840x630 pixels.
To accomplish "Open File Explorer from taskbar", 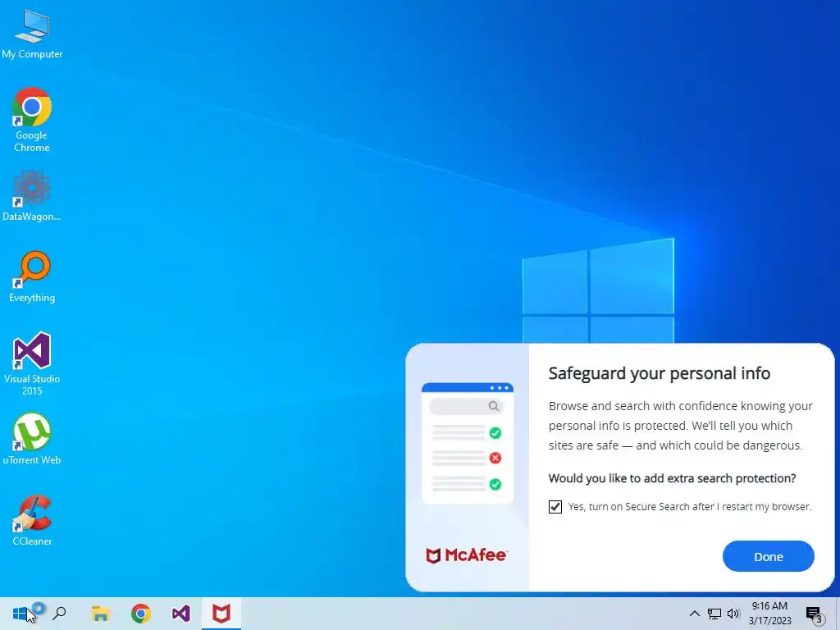I will tap(100, 614).
